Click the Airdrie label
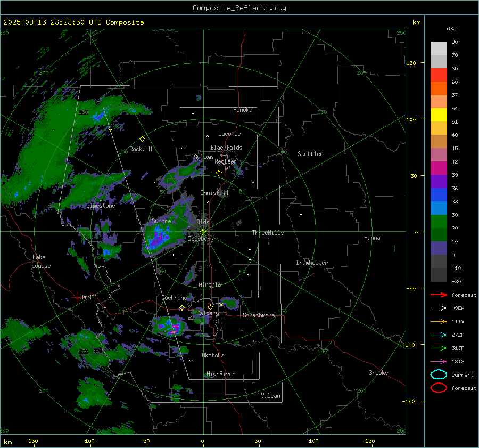479x448 pixels. [210, 284]
